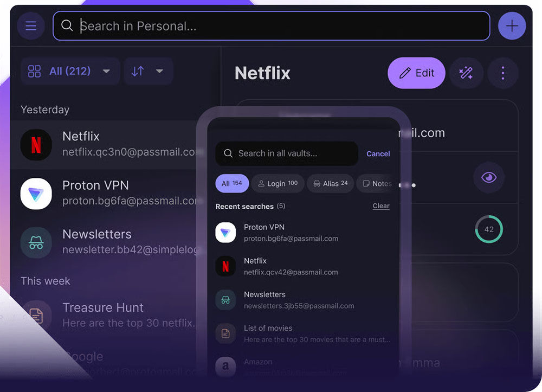Open the All (212) vault filter dropdown
The height and width of the screenshot is (392, 542).
pos(70,71)
